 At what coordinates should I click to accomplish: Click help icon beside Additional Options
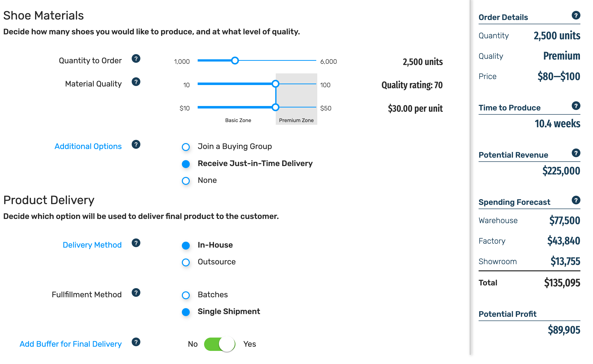coord(136,145)
